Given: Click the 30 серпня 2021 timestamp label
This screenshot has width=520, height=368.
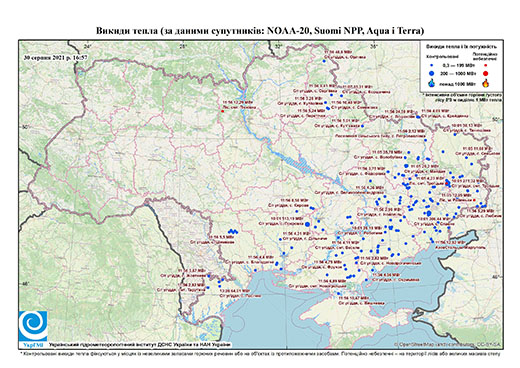Looking at the screenshot, I should pos(55,57).
